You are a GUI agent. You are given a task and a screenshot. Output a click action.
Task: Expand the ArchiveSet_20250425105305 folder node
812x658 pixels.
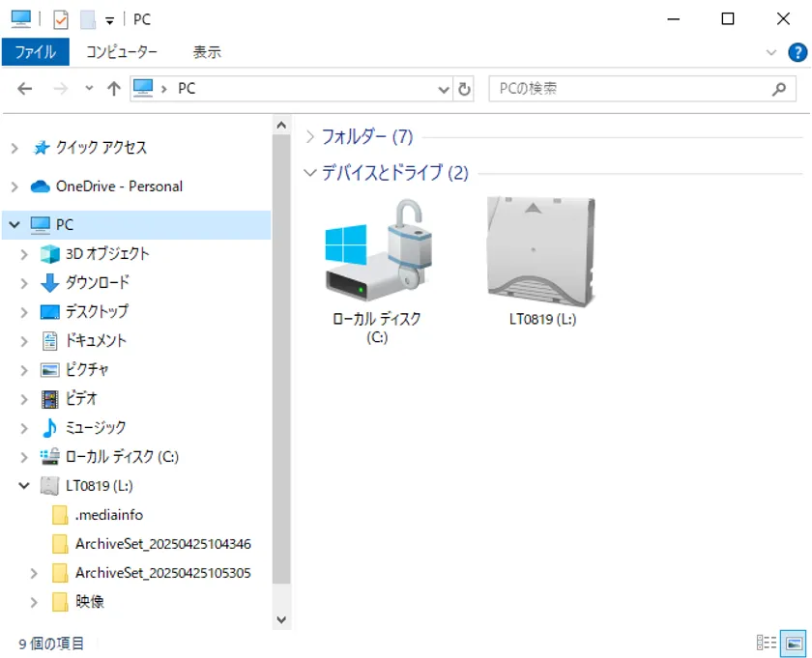34,573
